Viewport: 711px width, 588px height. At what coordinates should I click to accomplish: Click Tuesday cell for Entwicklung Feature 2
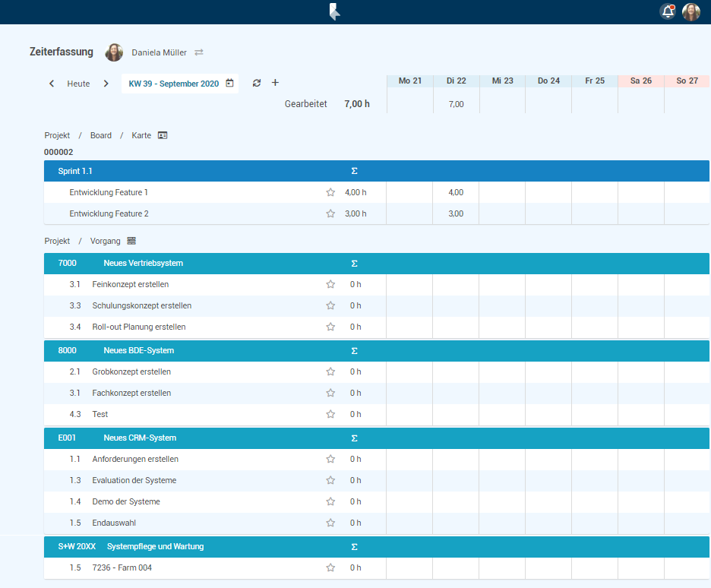[456, 213]
